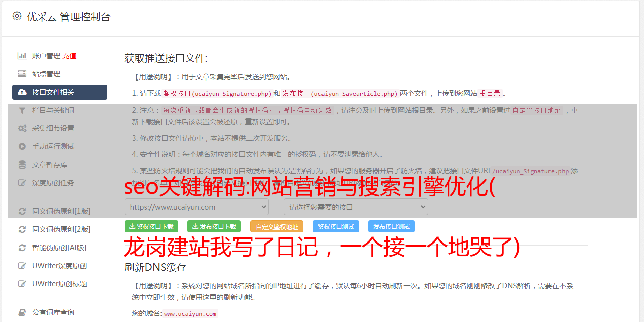
Task: Click the edit icon next to UWriter原创标题
Action: pos(22,284)
